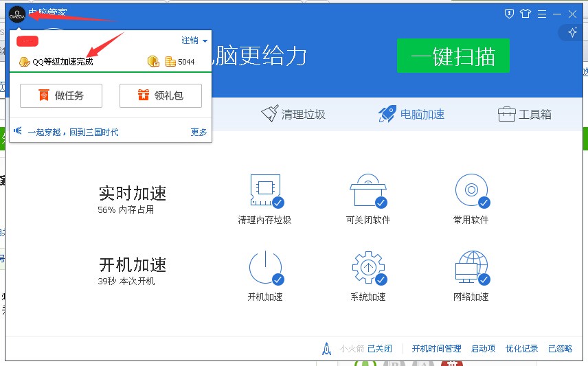Click the coin stack icon beside 5044
The height and width of the screenshot is (366, 588).
[170, 62]
